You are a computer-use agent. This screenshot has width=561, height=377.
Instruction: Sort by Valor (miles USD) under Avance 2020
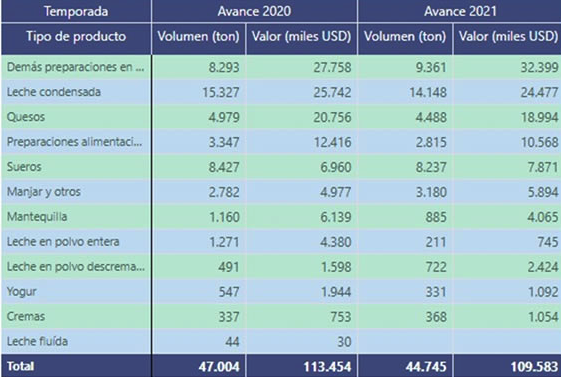[x=302, y=36]
